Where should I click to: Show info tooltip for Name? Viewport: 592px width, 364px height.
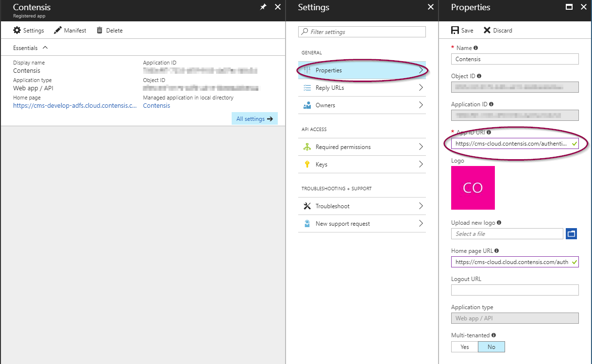pyautogui.click(x=475, y=48)
